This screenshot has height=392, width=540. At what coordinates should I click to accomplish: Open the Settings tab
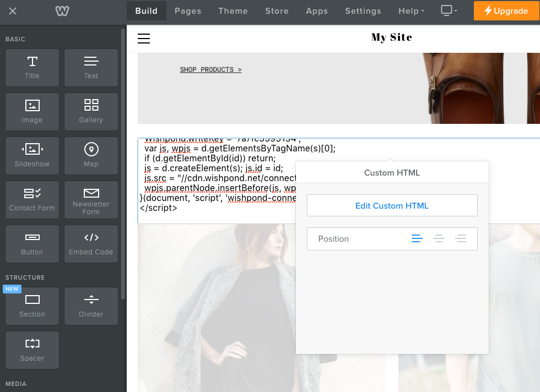[363, 11]
